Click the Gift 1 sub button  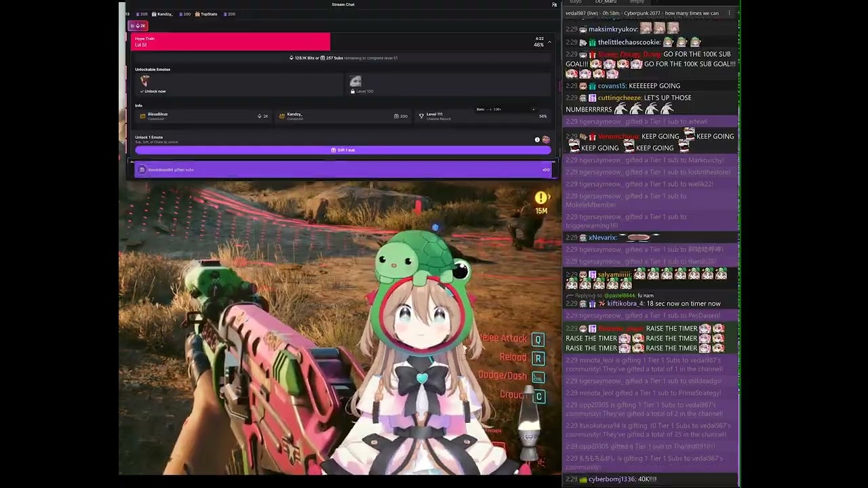(x=342, y=150)
